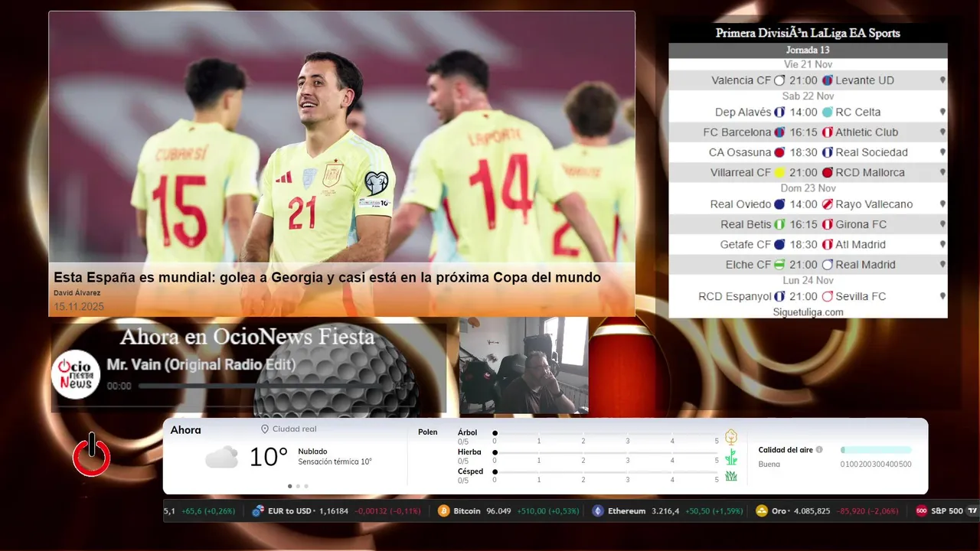Click the Nublado weather condition text
Image resolution: width=980 pixels, height=551 pixels.
coord(312,452)
